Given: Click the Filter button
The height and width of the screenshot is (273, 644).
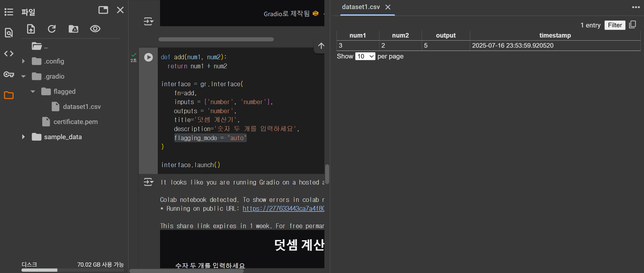Looking at the screenshot, I should tap(615, 25).
